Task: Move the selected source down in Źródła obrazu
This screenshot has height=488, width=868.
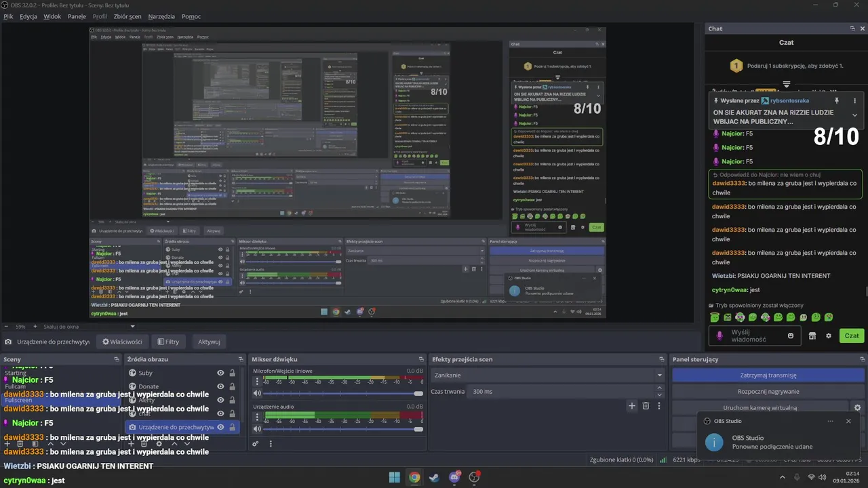Action: point(187,444)
